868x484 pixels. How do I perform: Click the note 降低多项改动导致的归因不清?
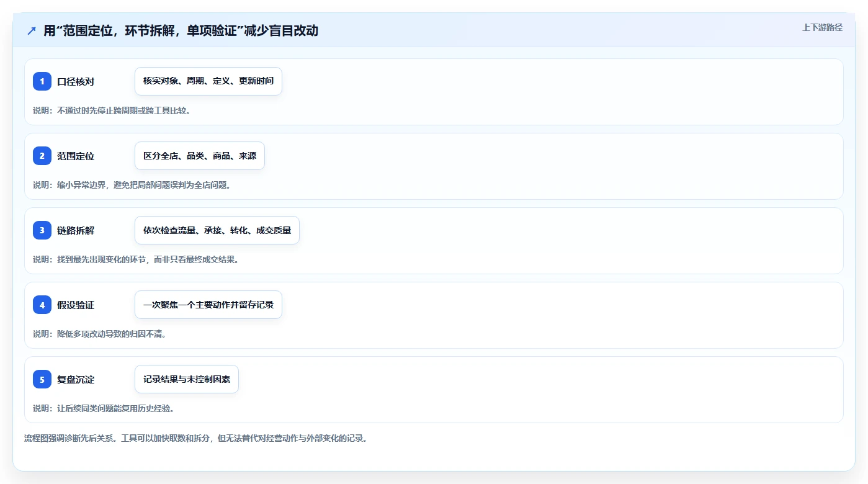click(x=100, y=334)
